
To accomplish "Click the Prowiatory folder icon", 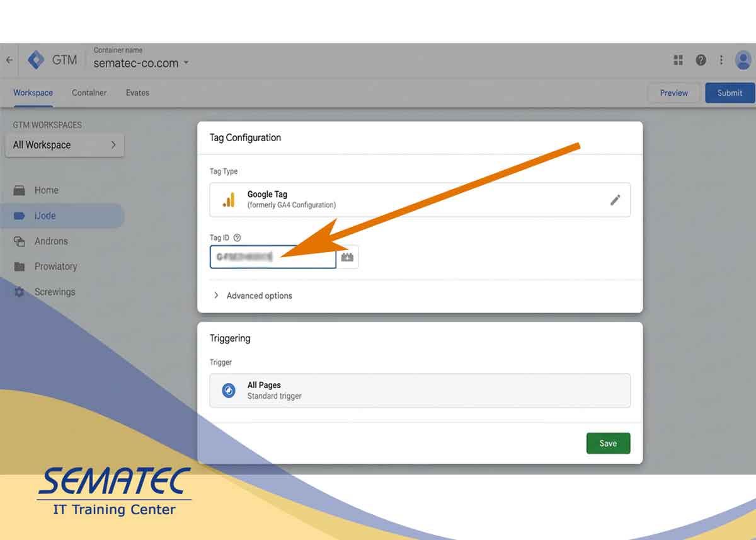I will click(x=20, y=267).
